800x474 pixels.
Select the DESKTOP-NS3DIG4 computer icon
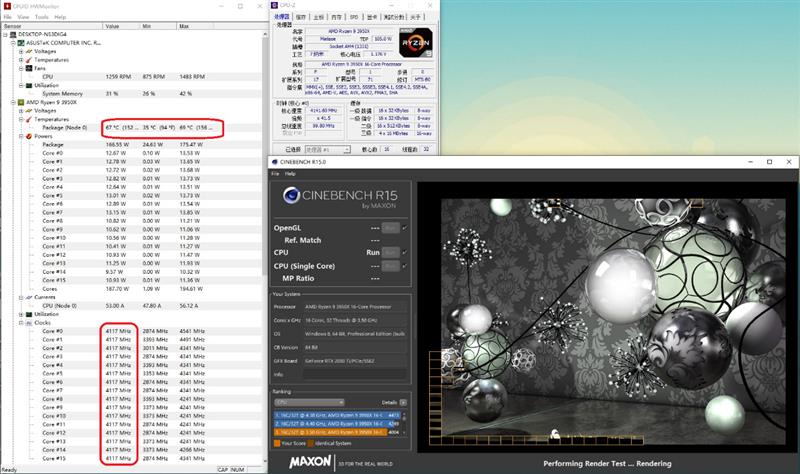pyautogui.click(x=13, y=34)
